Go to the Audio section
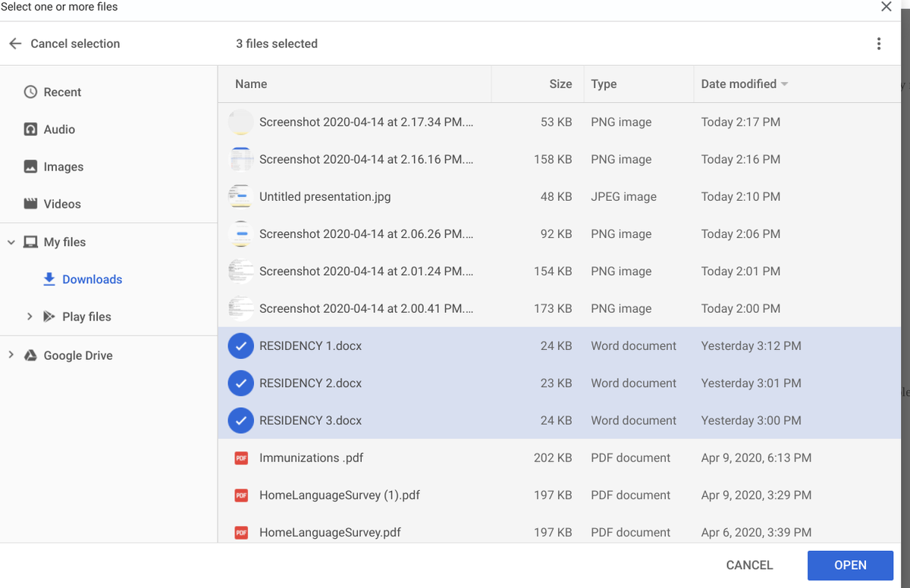 [59, 129]
